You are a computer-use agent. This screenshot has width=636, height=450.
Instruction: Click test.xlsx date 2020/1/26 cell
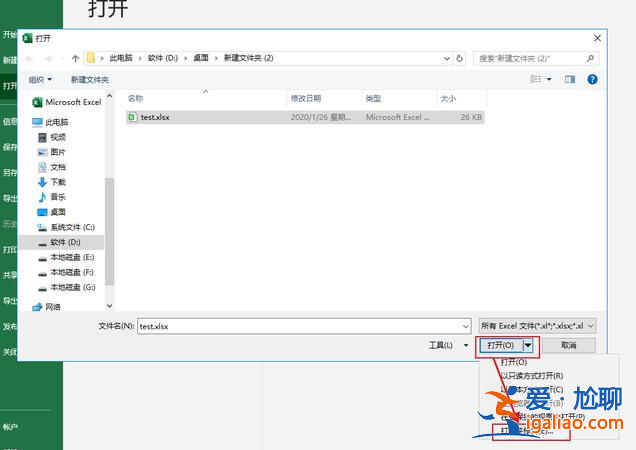pos(321,117)
